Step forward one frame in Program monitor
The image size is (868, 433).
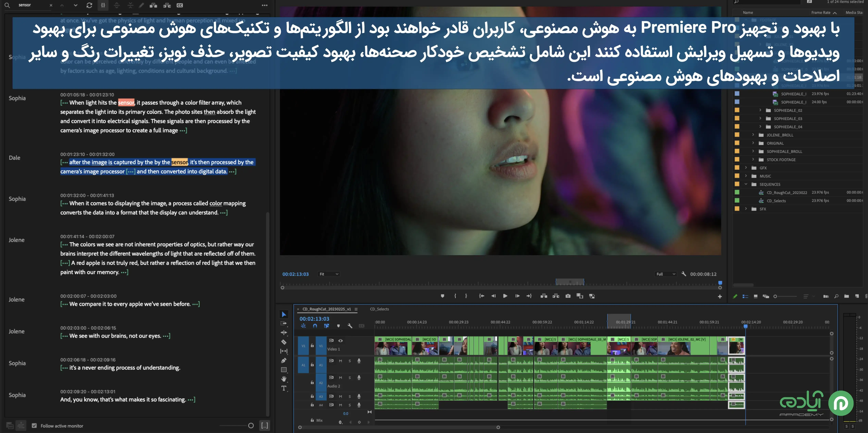tap(517, 296)
